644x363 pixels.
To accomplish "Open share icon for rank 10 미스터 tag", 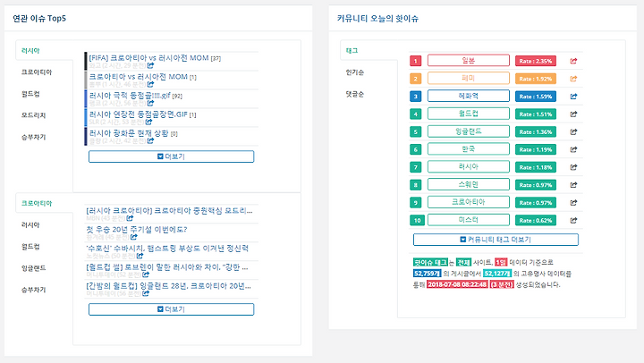I will click(x=573, y=220).
